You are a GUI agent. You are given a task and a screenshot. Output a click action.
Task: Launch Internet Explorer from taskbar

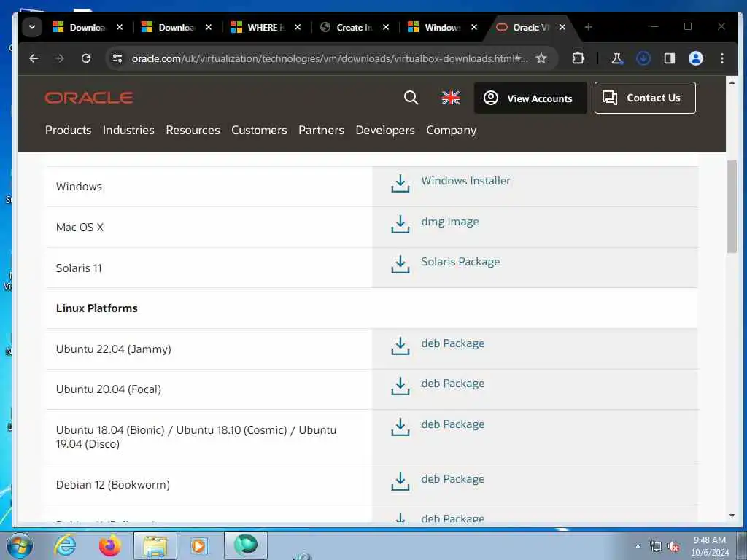(64, 545)
